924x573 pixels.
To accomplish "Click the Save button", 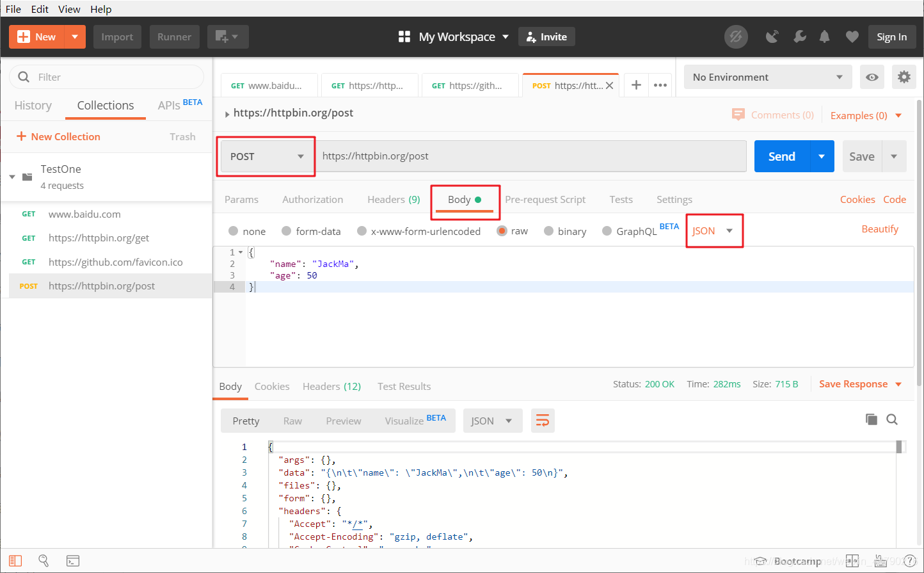I will (x=862, y=156).
